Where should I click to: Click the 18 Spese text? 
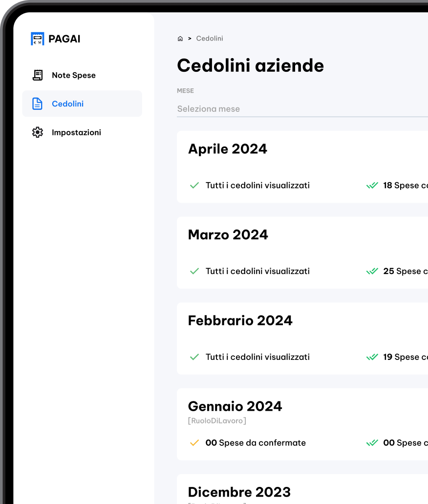(x=405, y=186)
